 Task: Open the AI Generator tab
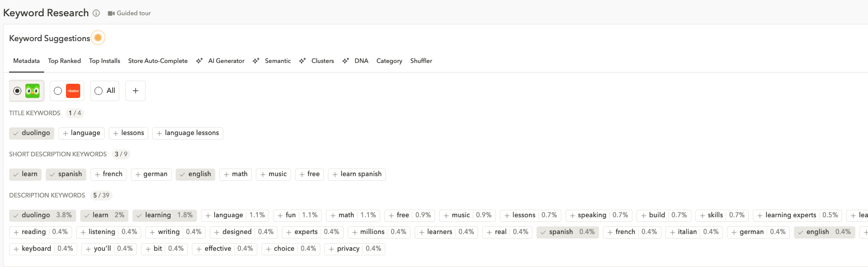[x=220, y=61]
